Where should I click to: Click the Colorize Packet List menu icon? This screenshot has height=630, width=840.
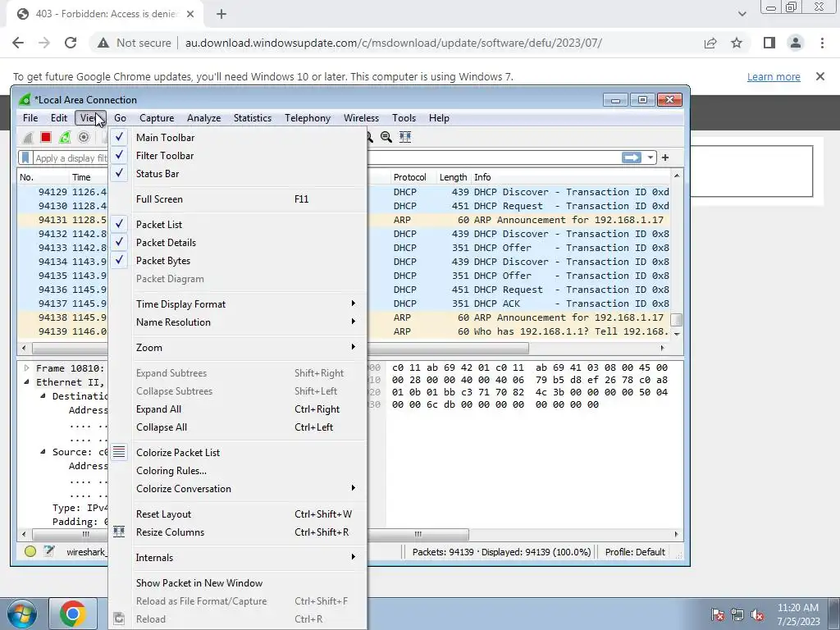pos(119,452)
